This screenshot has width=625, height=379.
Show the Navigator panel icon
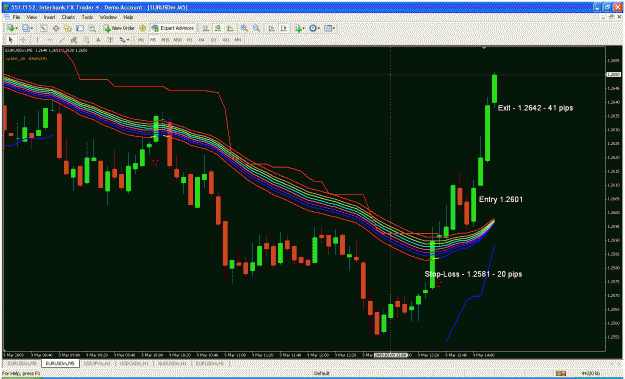click(67, 28)
